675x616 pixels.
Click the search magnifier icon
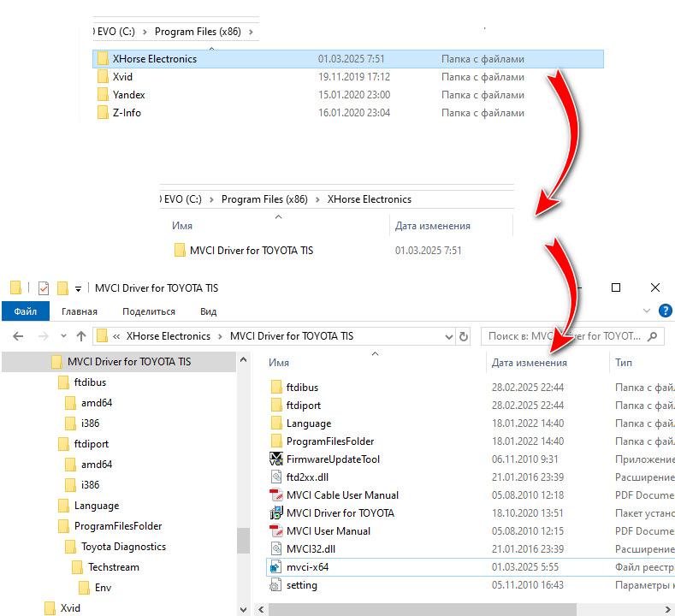653,336
